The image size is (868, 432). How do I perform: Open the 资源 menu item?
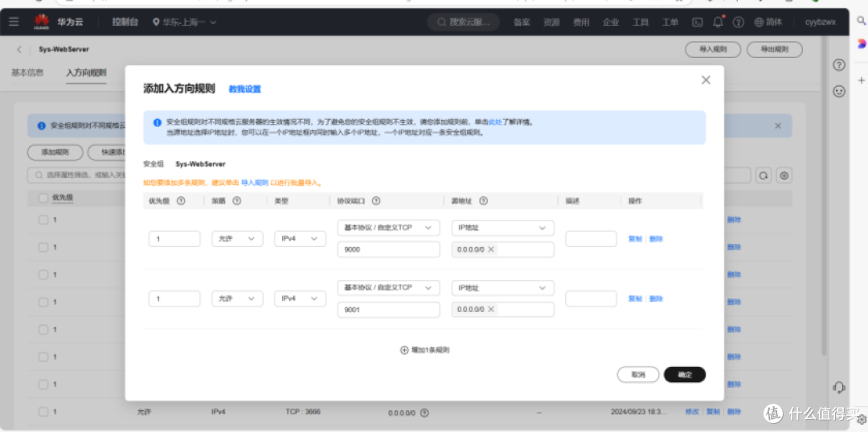(551, 23)
